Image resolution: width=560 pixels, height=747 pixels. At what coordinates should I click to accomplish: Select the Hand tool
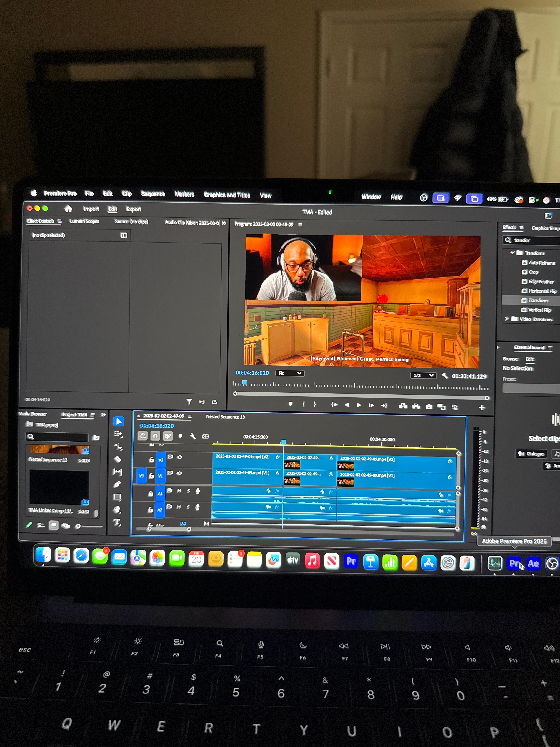(117, 510)
